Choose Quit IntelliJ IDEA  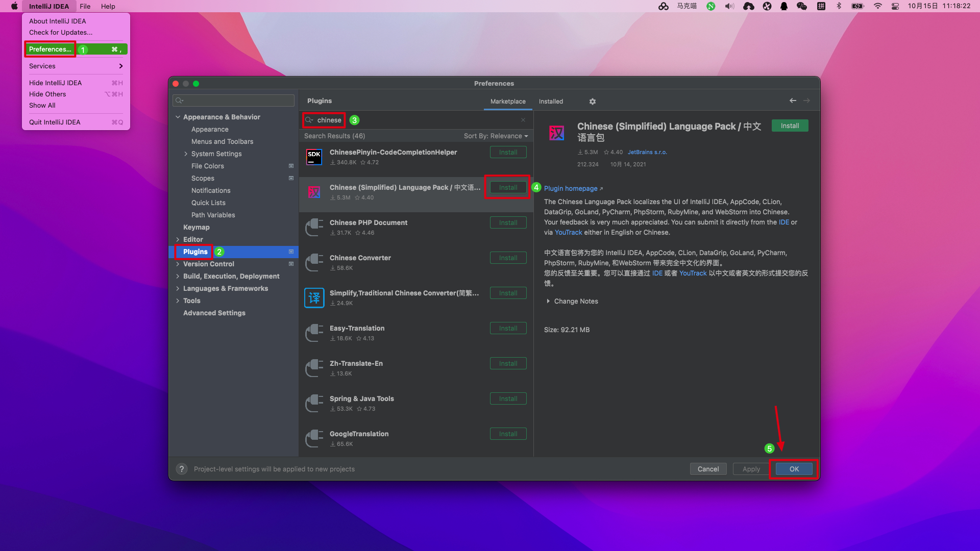[x=76, y=122]
